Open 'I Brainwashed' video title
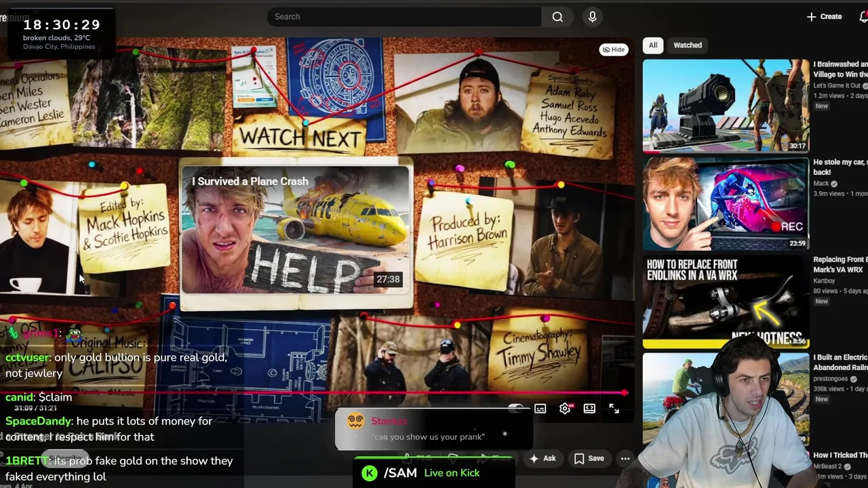 [840, 69]
